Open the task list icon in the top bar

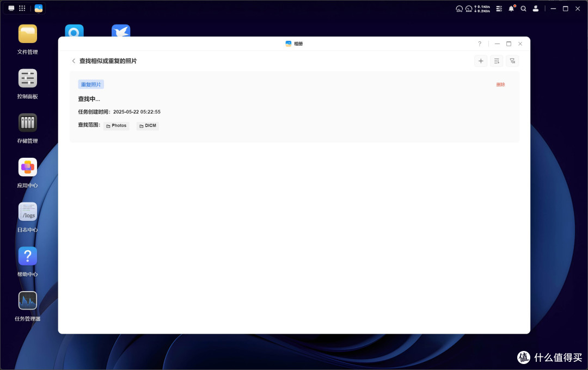point(499,9)
